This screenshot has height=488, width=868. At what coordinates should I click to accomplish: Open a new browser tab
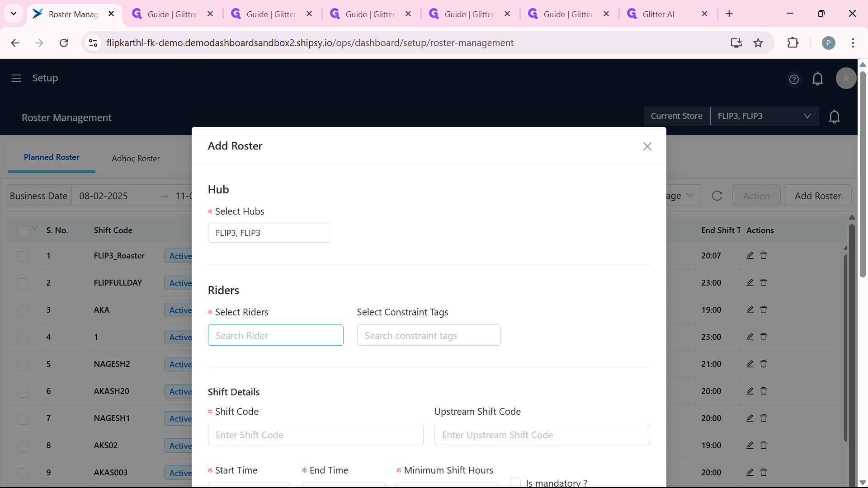(x=729, y=14)
